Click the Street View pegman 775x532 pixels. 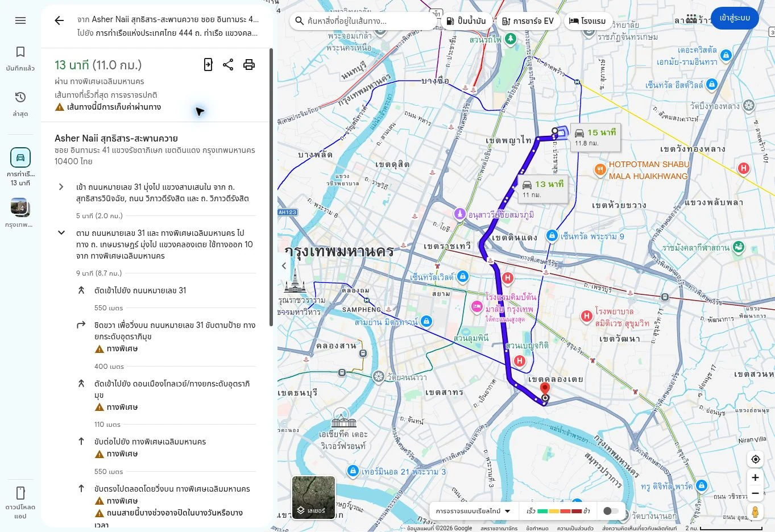[x=755, y=512]
